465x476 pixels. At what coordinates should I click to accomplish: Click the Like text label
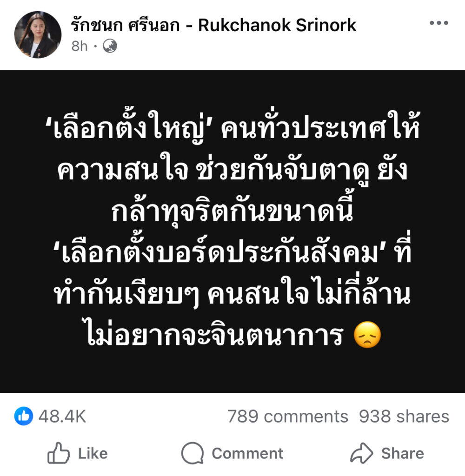coord(93,454)
